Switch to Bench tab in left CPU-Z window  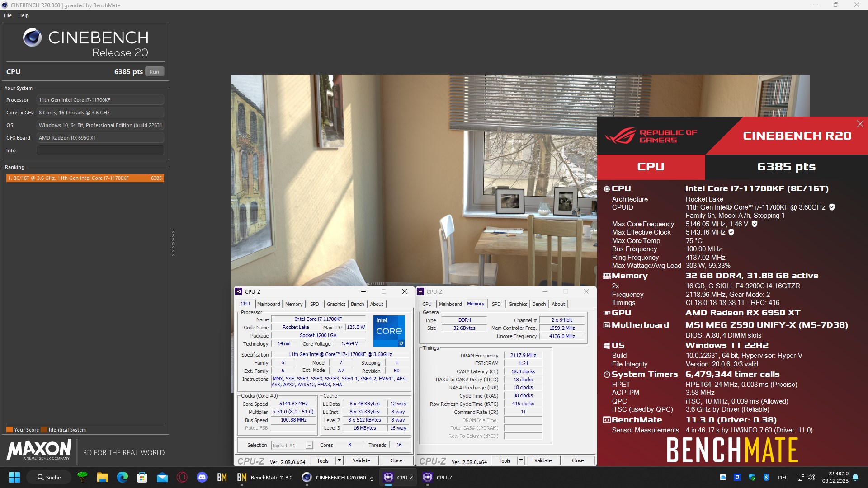click(358, 304)
